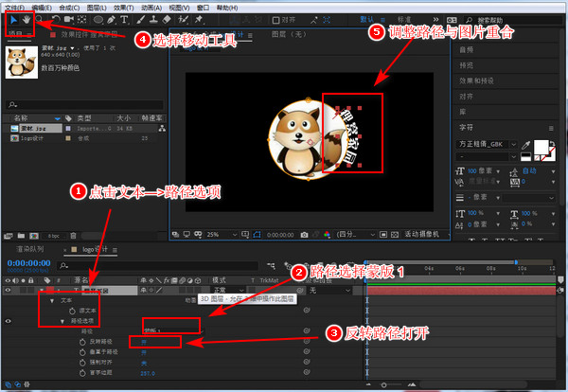Screen dimensions: 568x392
Task: Click stopwatch for 首字边距
Action: 82,373
